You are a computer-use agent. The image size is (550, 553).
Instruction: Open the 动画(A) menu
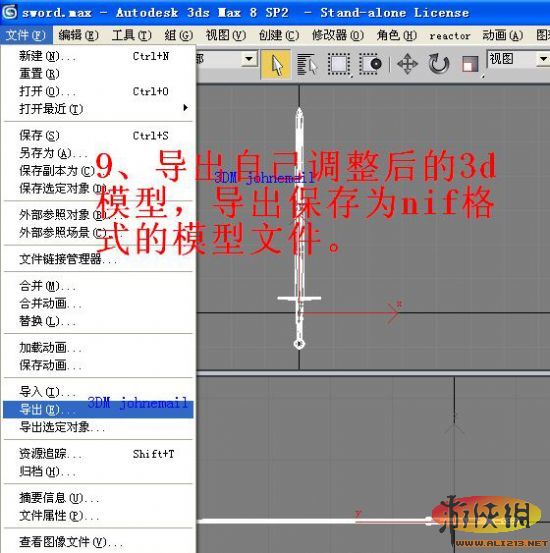coord(502,35)
